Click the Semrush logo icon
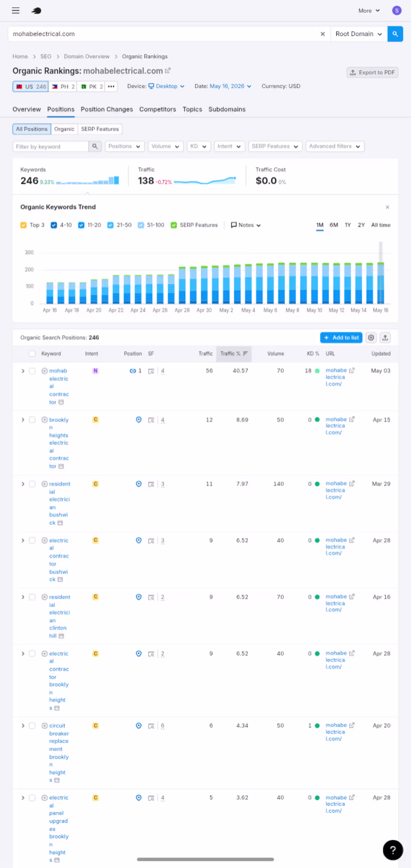 (36, 10)
